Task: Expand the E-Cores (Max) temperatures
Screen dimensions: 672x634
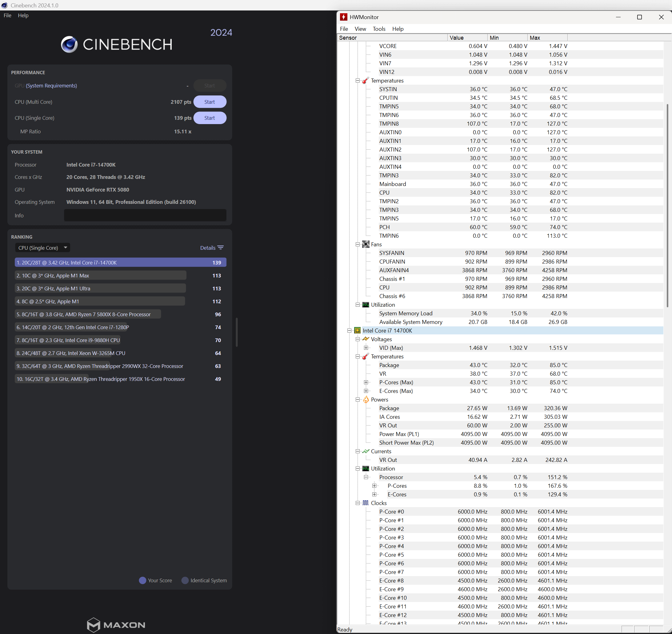Action: (366, 391)
